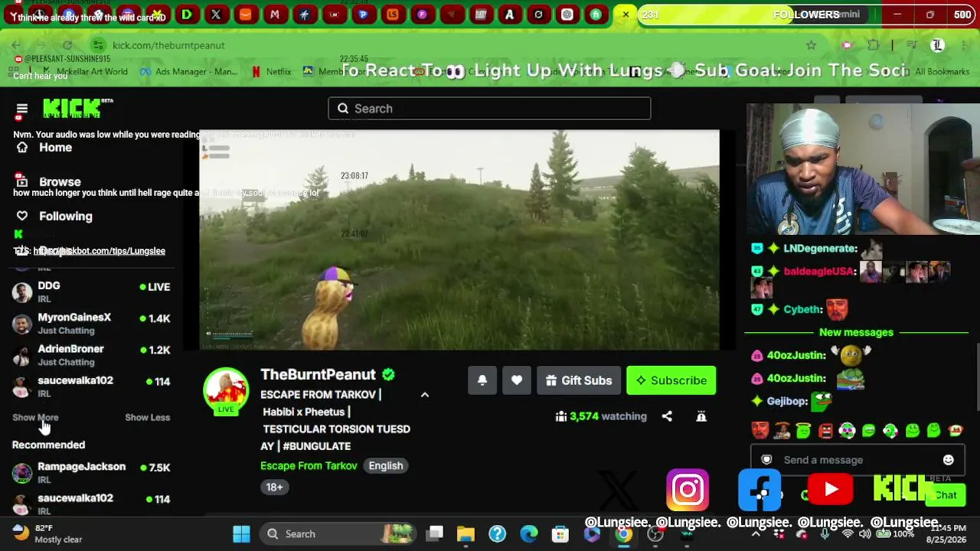980x551 pixels.
Task: Open TheBurntPeanut's live avatar
Action: tap(225, 391)
